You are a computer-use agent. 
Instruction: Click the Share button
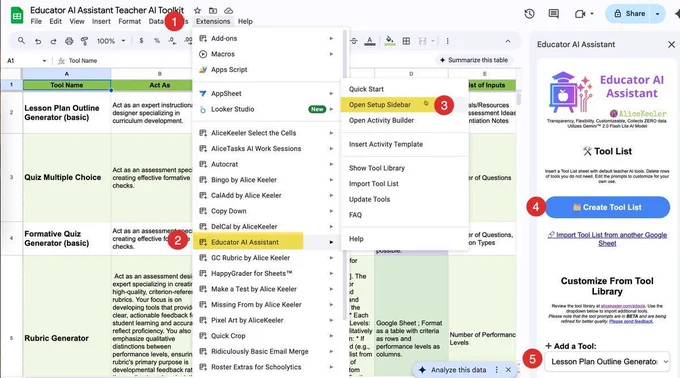pos(630,14)
